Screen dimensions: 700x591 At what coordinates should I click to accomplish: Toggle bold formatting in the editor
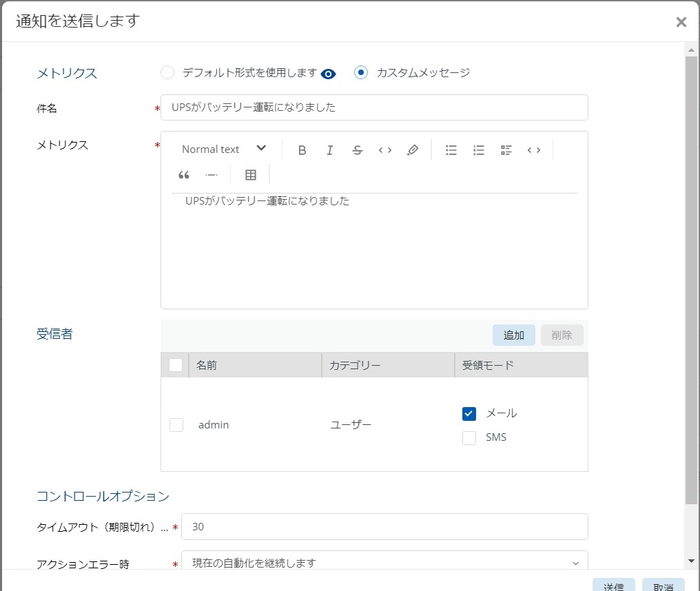tap(302, 149)
